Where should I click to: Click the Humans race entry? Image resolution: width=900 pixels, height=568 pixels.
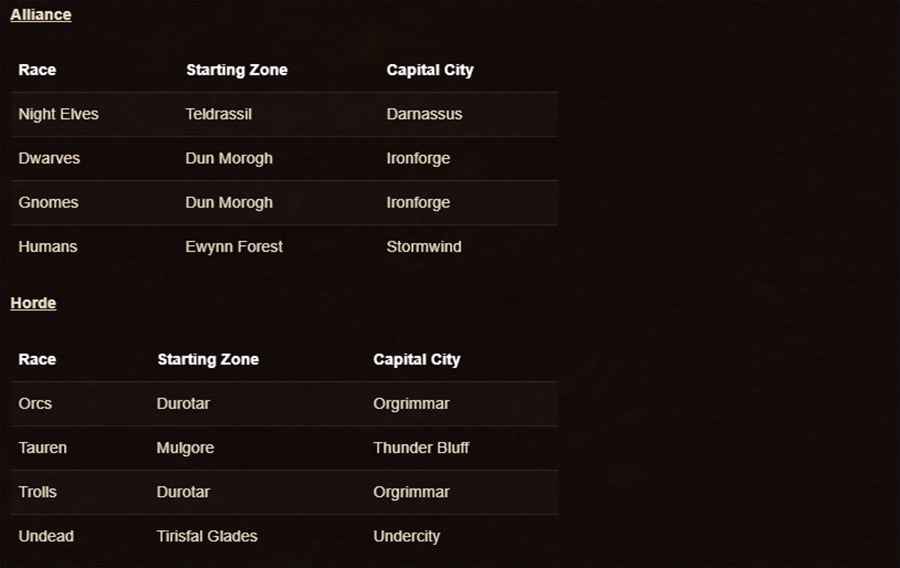coord(48,247)
